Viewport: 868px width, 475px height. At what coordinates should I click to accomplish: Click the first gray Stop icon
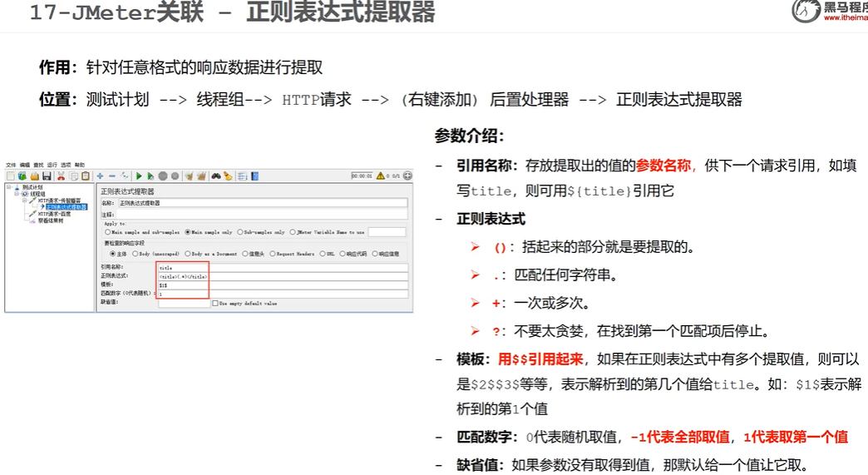163,176
